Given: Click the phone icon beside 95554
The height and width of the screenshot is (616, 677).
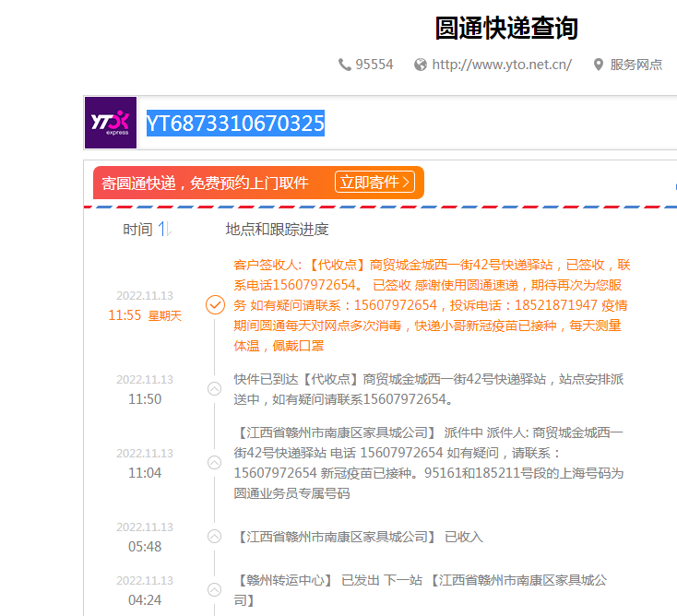Looking at the screenshot, I should (344, 65).
